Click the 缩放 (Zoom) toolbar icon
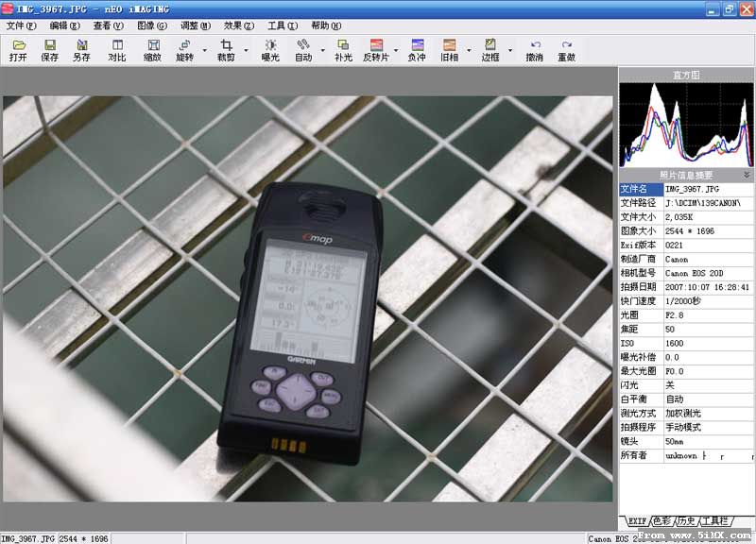 152,49
